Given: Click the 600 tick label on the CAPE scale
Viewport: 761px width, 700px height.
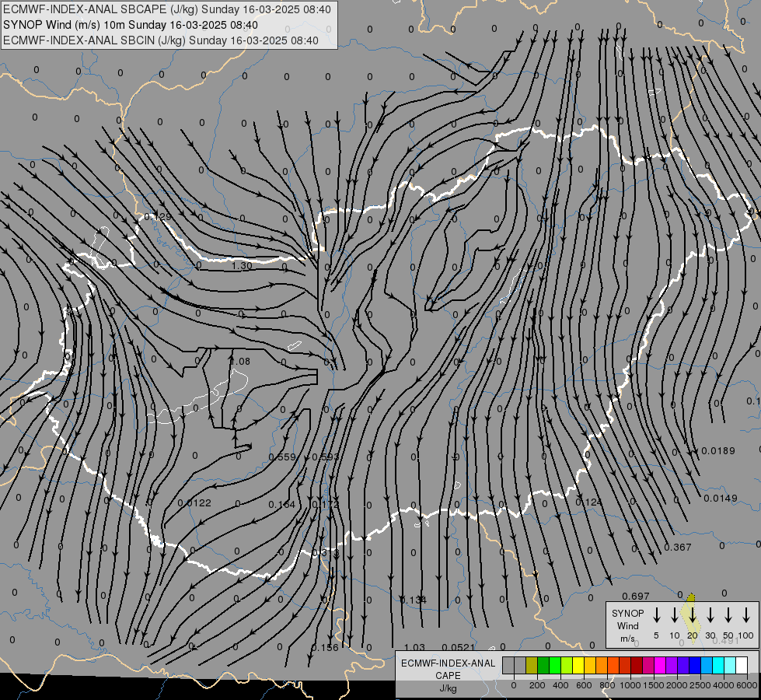Looking at the screenshot, I should (x=584, y=685).
